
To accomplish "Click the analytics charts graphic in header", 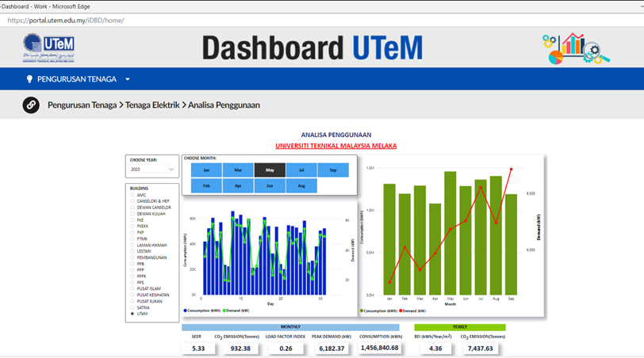I will [x=576, y=48].
